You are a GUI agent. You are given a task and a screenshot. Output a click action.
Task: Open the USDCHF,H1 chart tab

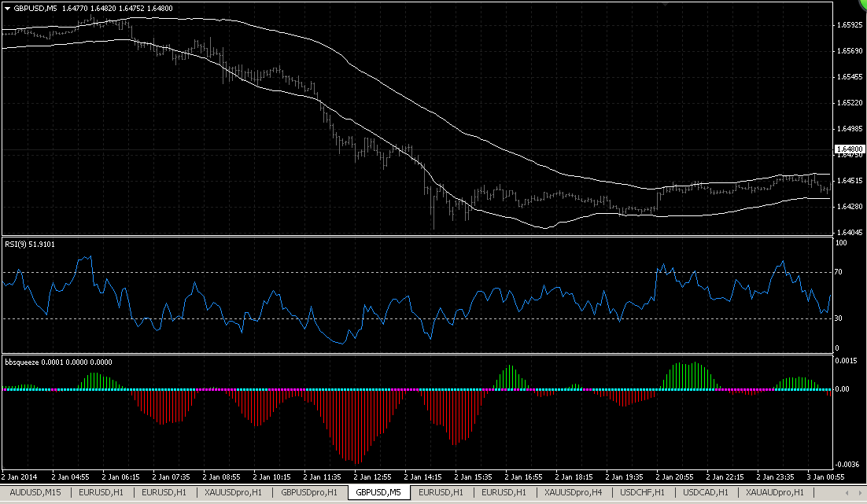(x=642, y=492)
